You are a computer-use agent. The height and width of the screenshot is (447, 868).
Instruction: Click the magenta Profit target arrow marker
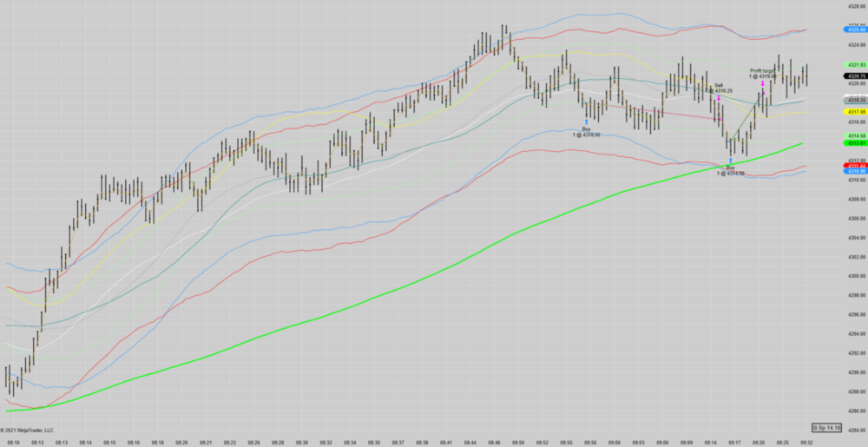point(762,83)
